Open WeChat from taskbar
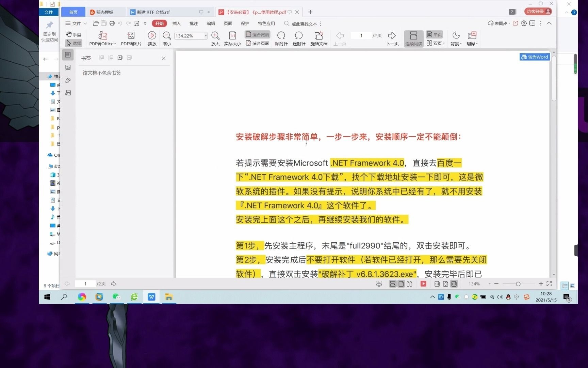 tap(117, 297)
